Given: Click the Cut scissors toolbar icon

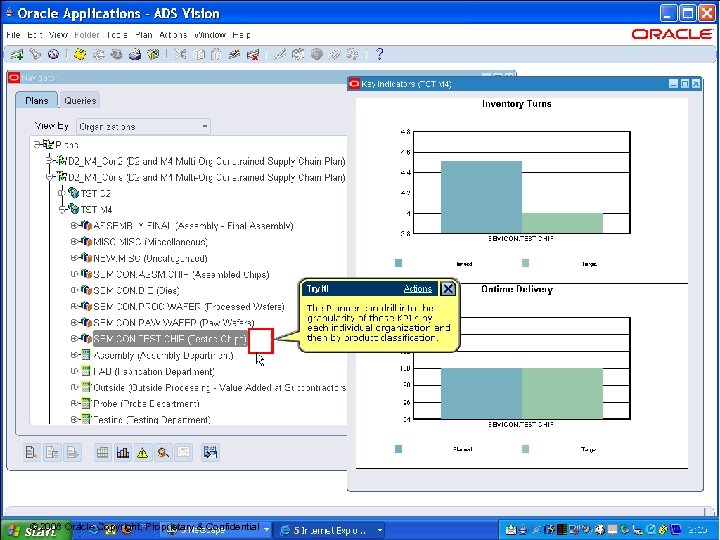Looking at the screenshot, I should (180, 55).
